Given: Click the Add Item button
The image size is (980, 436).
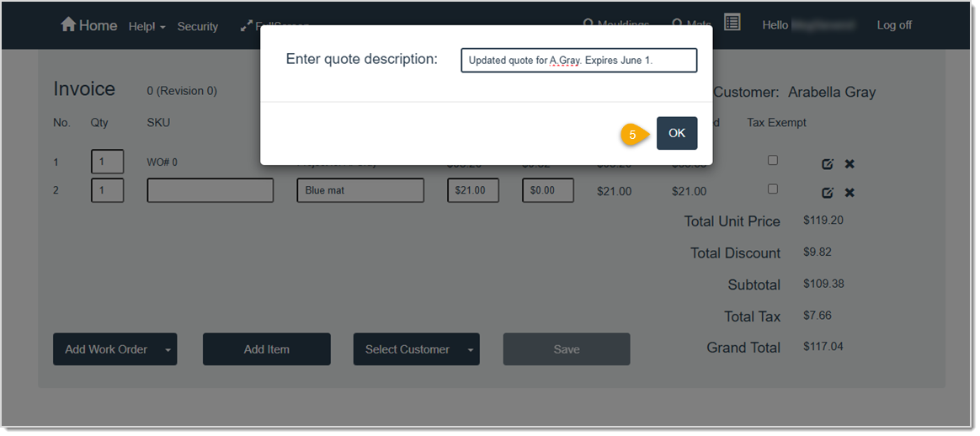Looking at the screenshot, I should click(266, 349).
